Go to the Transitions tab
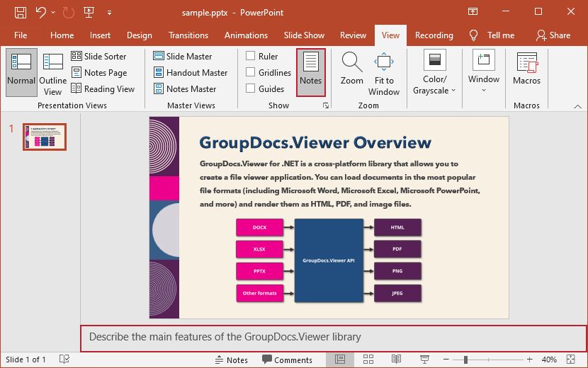 [188, 35]
